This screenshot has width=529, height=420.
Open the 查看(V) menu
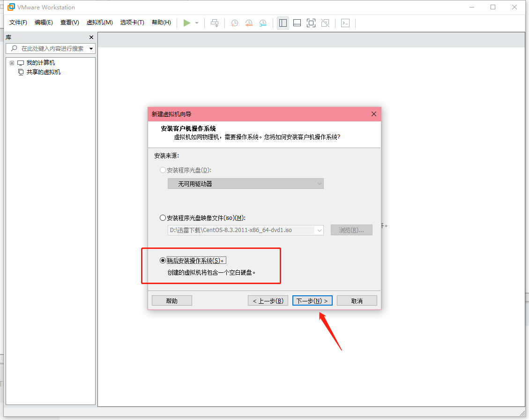[x=69, y=22]
